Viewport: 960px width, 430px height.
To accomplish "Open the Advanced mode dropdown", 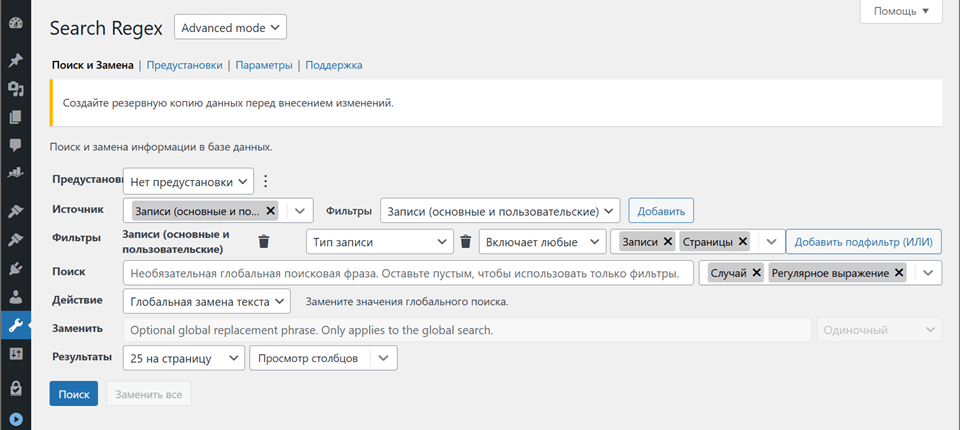I will 230,28.
